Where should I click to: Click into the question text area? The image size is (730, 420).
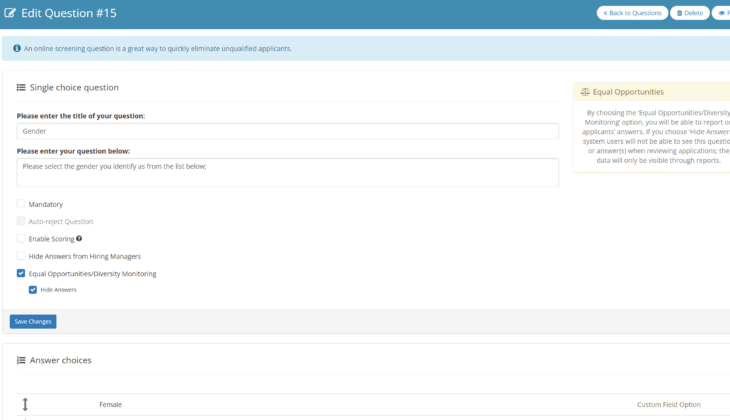287,172
